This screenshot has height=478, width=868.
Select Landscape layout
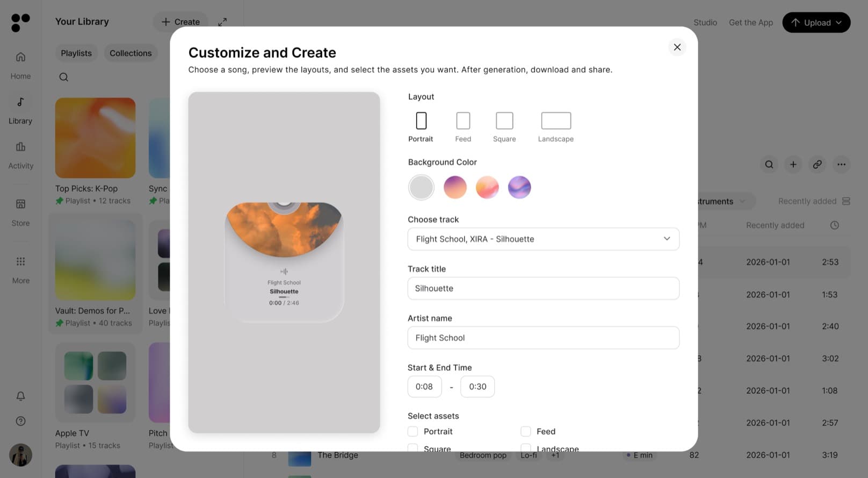556,127
